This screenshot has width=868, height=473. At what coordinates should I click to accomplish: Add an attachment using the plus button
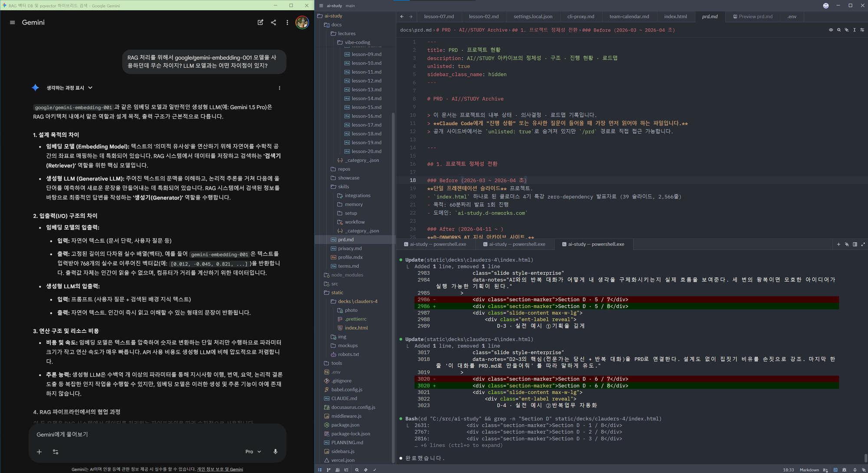(x=39, y=452)
